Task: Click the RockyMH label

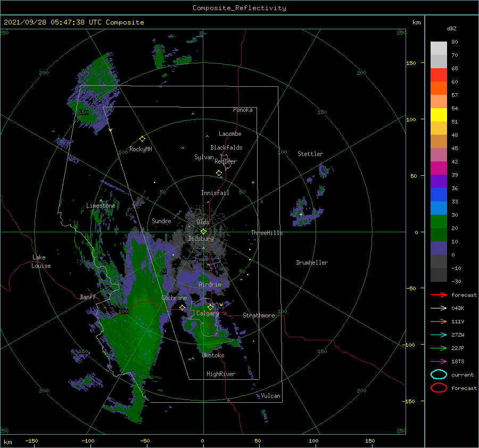Action: point(141,149)
